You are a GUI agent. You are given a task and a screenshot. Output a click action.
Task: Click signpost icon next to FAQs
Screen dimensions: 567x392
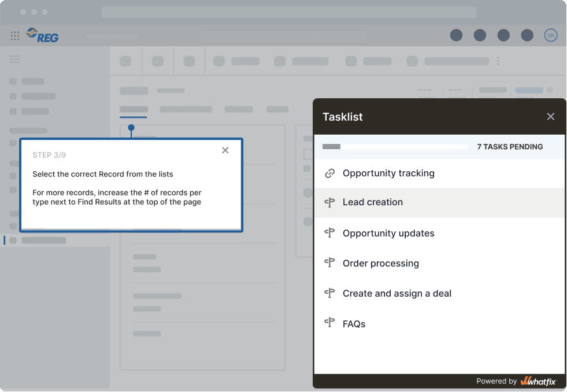[x=329, y=322]
